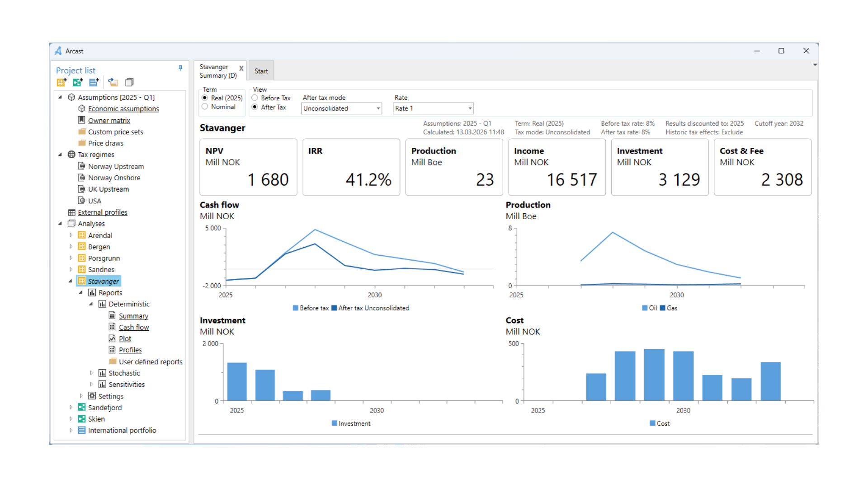Image resolution: width=868 pixels, height=488 pixels.
Task: Expand the Stochastic reports node
Action: click(91, 373)
